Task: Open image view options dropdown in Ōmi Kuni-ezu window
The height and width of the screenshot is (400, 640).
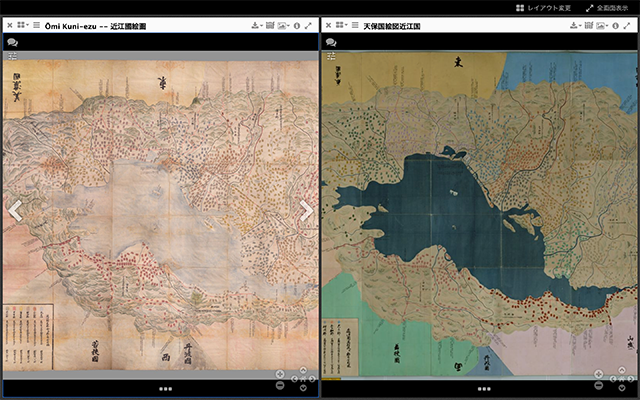Action: click(x=283, y=25)
